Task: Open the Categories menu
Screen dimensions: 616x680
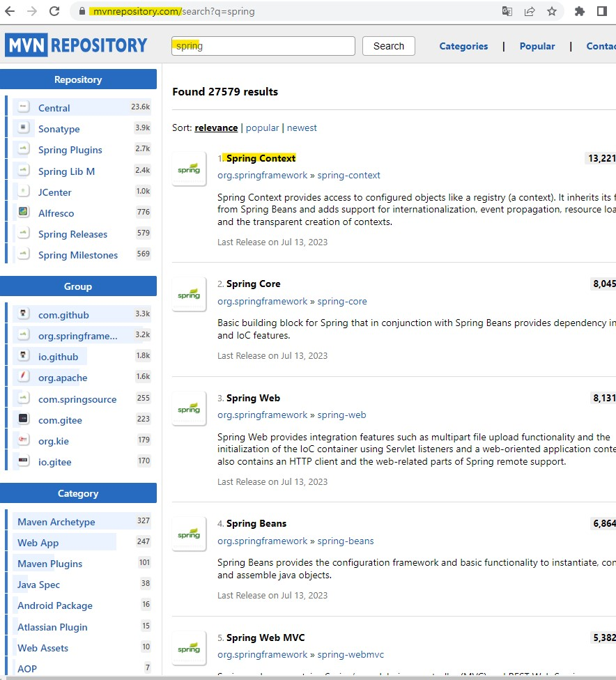Action: coord(463,46)
